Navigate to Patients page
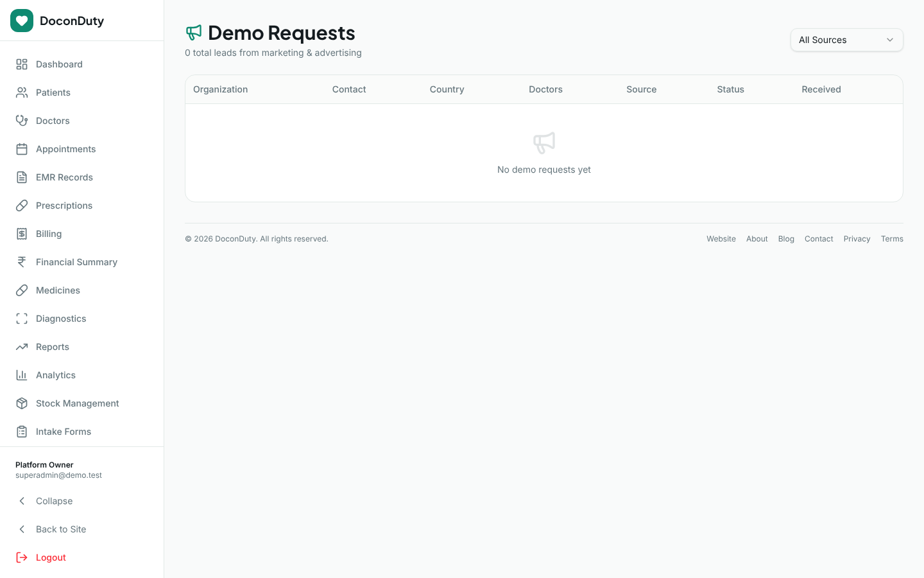The image size is (924, 578). coord(82,92)
